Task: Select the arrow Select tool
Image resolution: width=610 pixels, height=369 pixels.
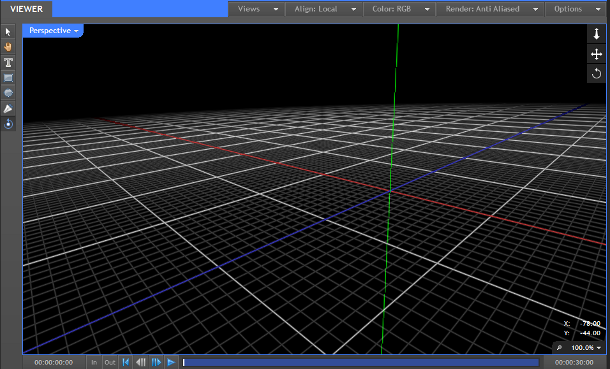Action: (8, 32)
